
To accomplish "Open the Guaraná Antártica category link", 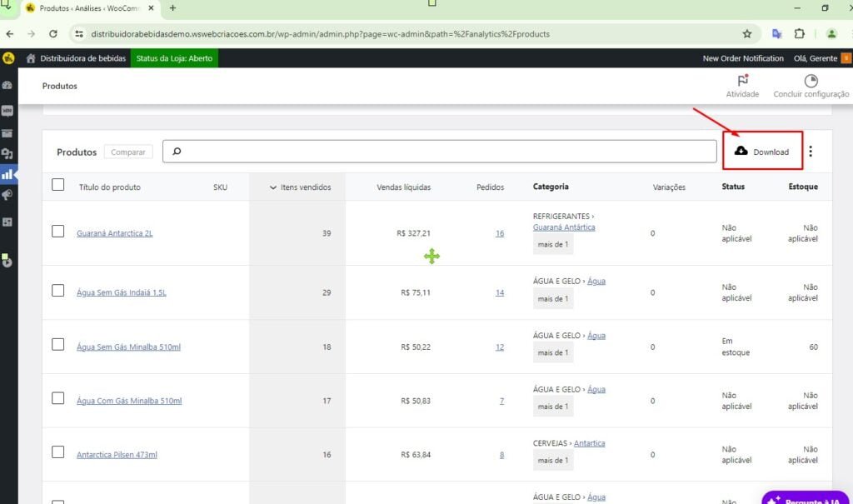I will (564, 227).
